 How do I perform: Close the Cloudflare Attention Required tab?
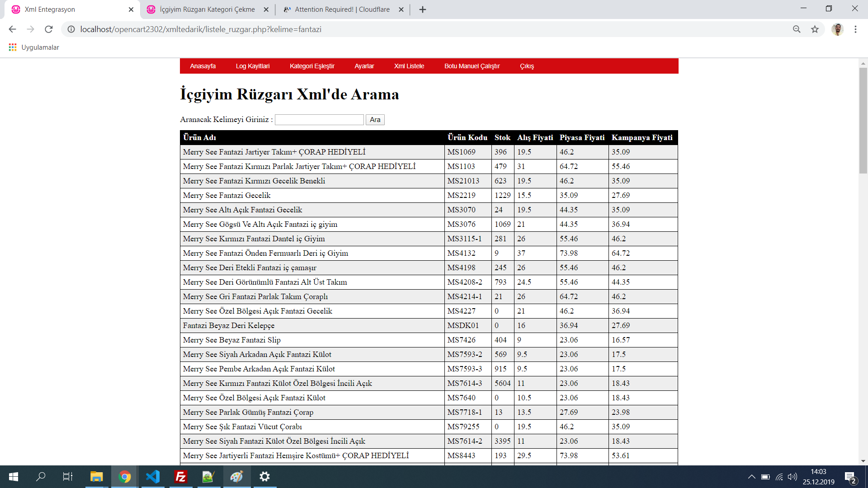[x=401, y=9]
